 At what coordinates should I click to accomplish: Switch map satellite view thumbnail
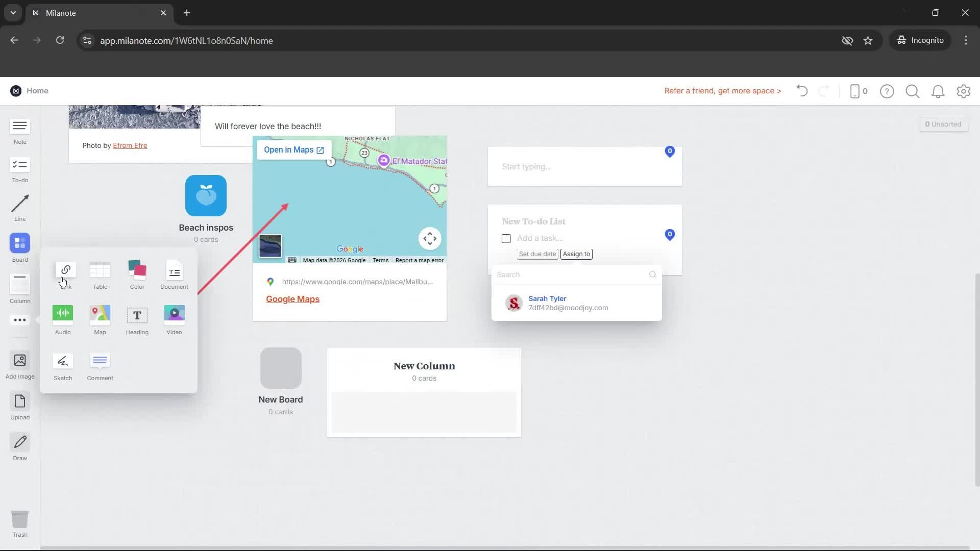(x=270, y=246)
